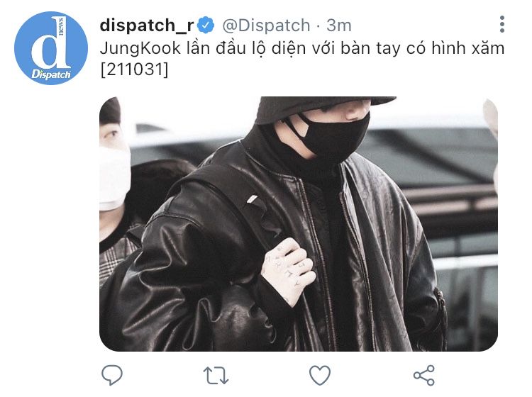Open the Dispatch profile avatar
The width and height of the screenshot is (532, 397).
pyautogui.click(x=51, y=47)
